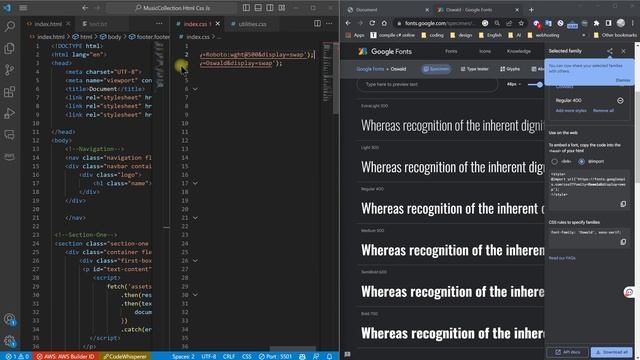Open the html breadcrumb in index.html
The width and height of the screenshot is (640, 360).
pyautogui.click(x=82, y=37)
